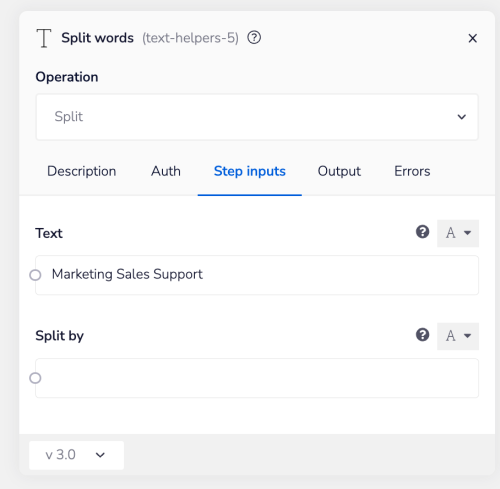Viewport: 500px width, 489px height.
Task: Click the Split by field label
Action: pyautogui.click(x=60, y=336)
